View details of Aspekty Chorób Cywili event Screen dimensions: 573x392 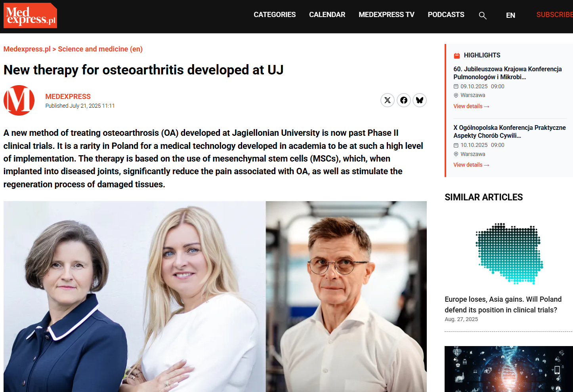coord(471,165)
